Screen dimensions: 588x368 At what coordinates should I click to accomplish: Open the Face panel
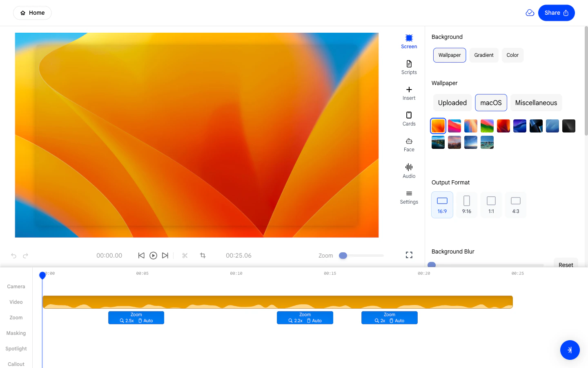pyautogui.click(x=409, y=145)
